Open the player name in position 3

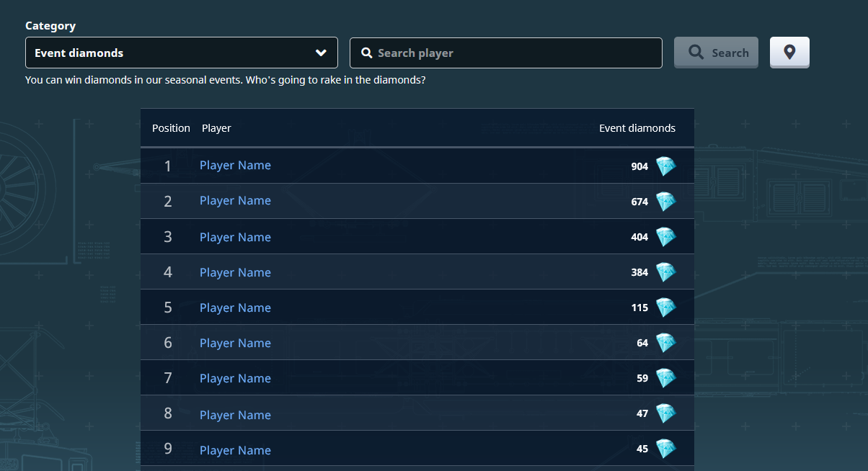tap(235, 237)
